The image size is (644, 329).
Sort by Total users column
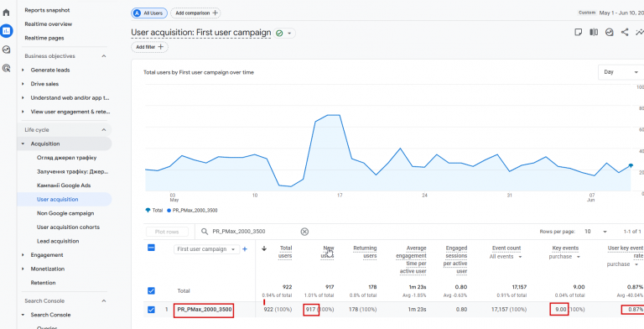pyautogui.click(x=285, y=252)
